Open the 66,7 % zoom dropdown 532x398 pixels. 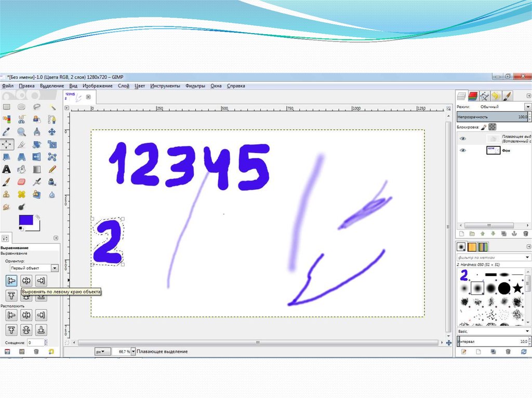pos(134,351)
